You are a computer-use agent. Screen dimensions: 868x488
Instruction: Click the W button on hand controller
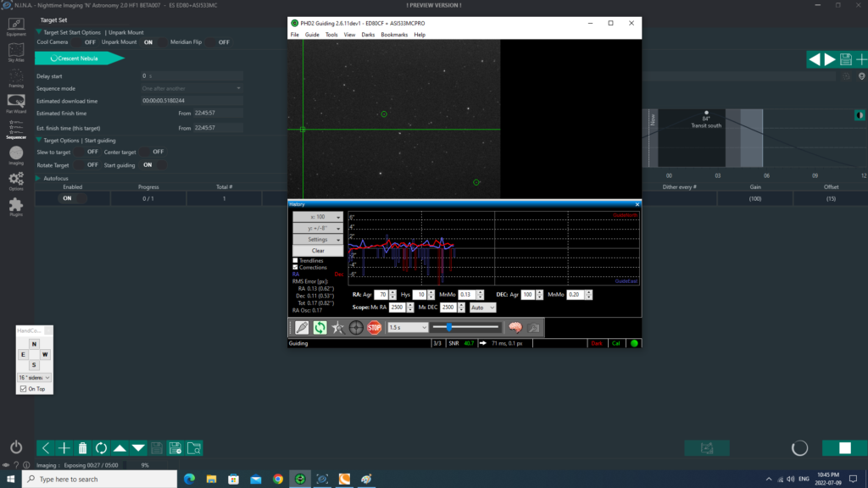click(45, 355)
